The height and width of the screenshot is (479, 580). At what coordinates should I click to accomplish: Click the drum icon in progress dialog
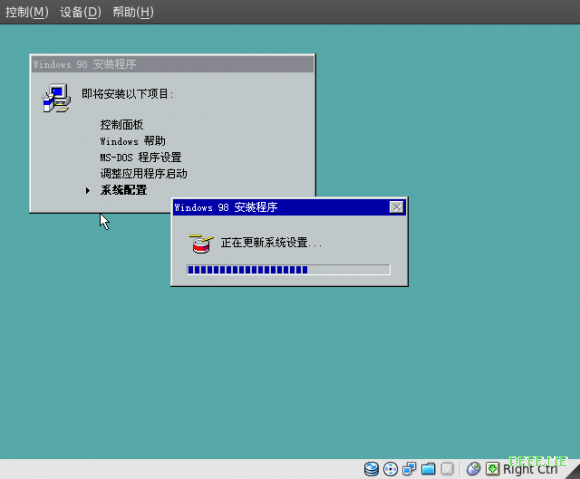pyautogui.click(x=201, y=243)
